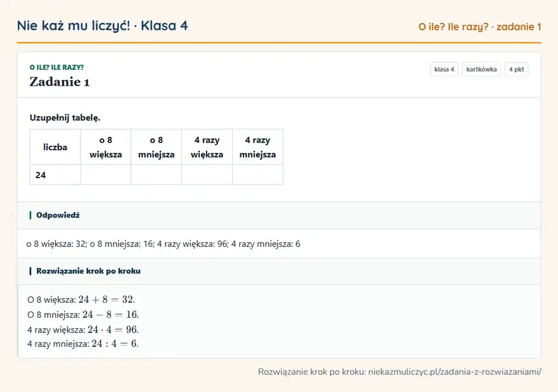558x392 pixels.
Task: Click the table cell containing 24
Action: click(55, 175)
